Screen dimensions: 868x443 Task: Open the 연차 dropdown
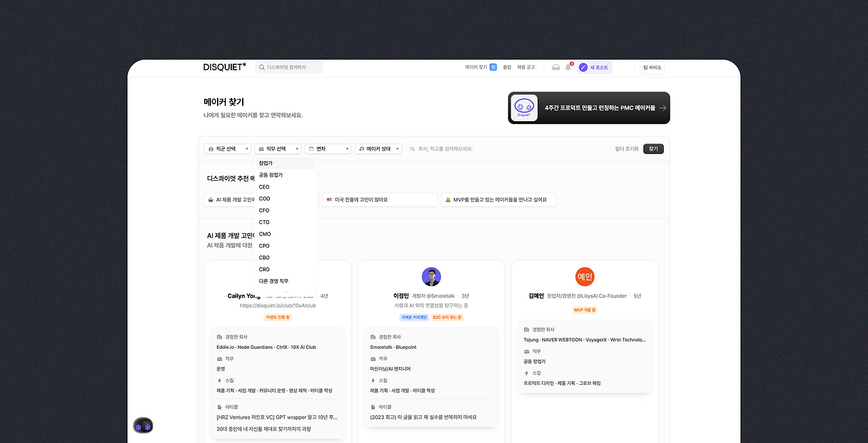tap(328, 148)
